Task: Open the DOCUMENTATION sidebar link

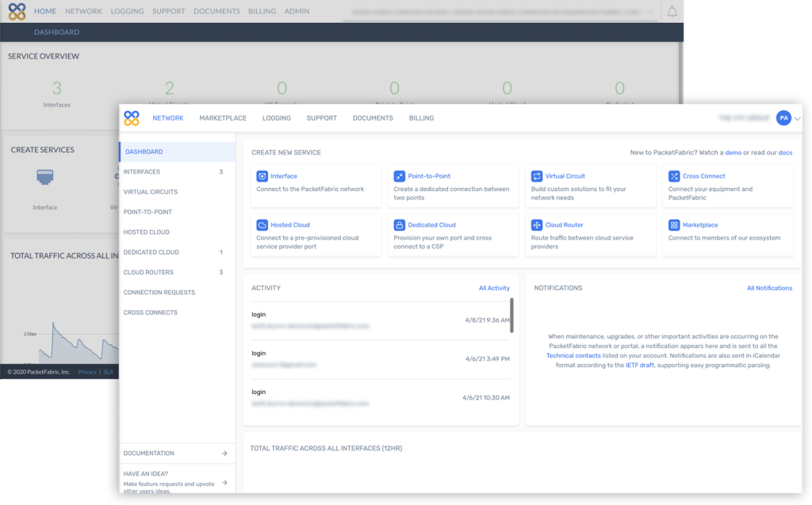Action: (x=177, y=453)
